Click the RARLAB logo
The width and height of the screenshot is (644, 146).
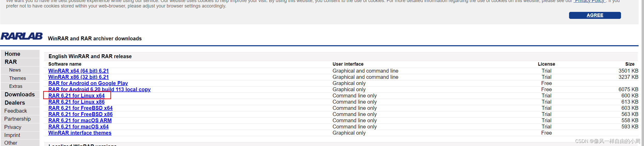click(x=22, y=36)
